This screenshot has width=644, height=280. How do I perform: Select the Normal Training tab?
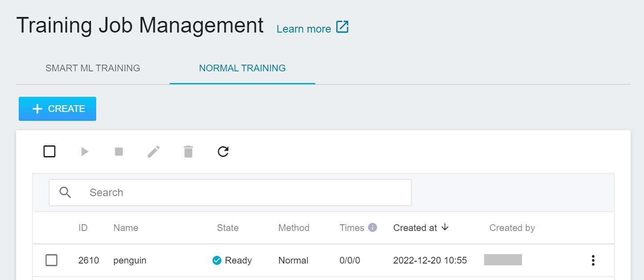pyautogui.click(x=242, y=68)
